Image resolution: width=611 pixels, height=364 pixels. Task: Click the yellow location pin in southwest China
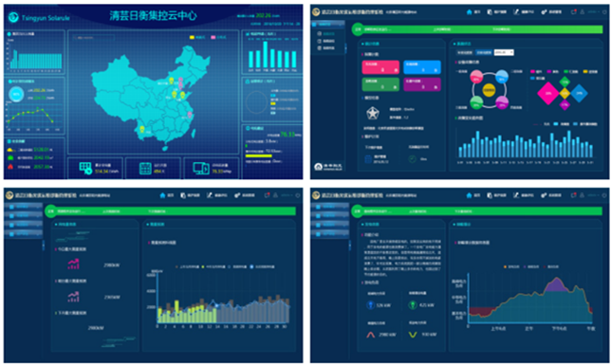(142, 129)
